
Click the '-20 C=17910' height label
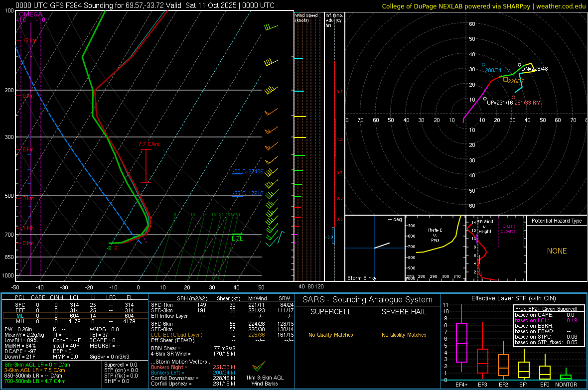point(248,193)
